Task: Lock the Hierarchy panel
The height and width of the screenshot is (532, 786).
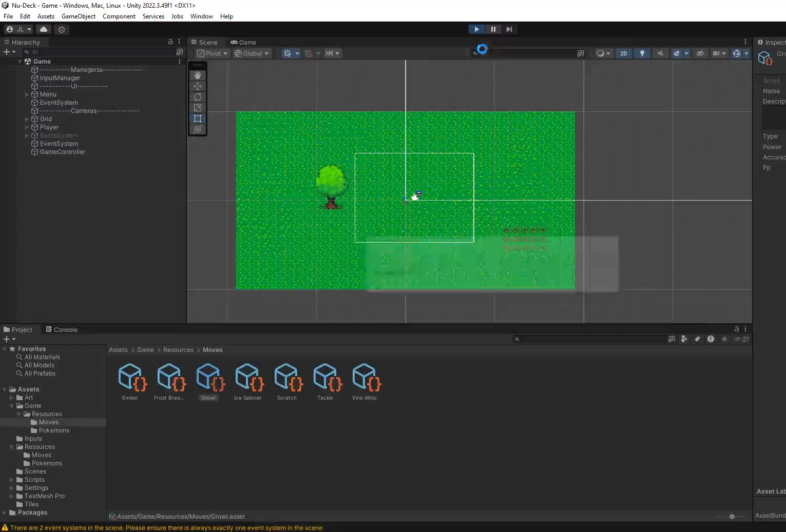Action: 170,42
